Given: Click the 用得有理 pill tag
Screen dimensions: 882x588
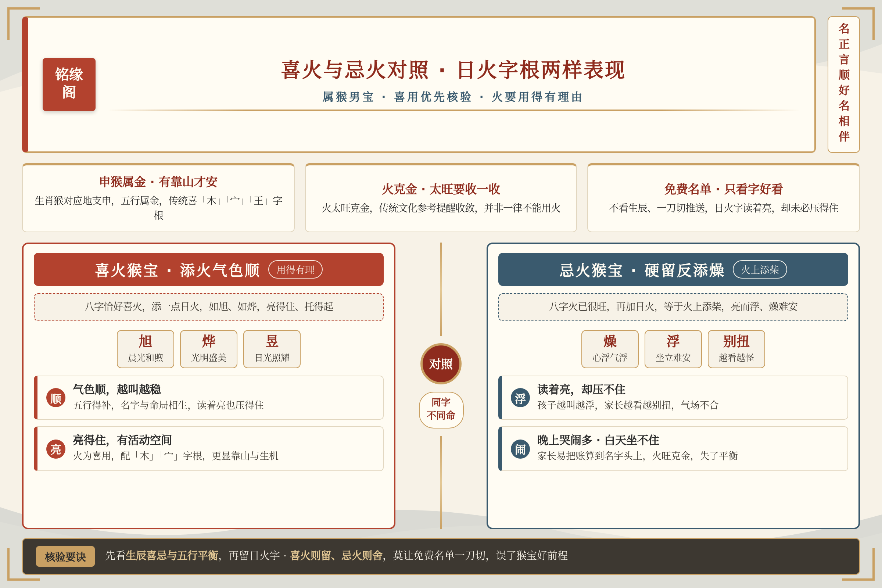Looking at the screenshot, I should (295, 270).
